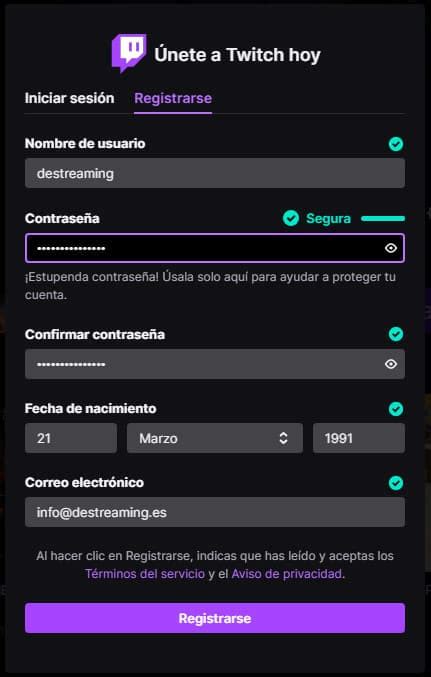Click the purple Registrarse button
The image size is (431, 677).
tap(215, 618)
